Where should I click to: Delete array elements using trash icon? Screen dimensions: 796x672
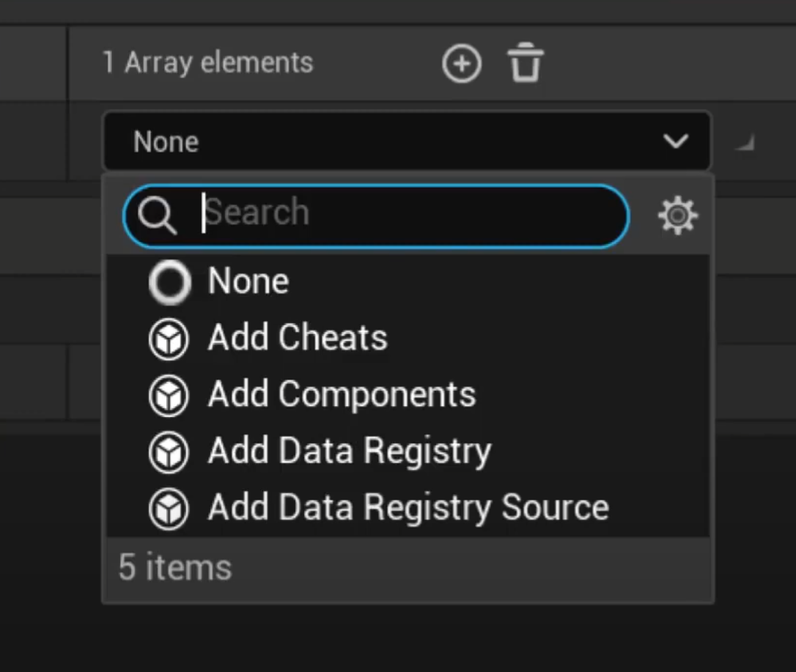526,62
